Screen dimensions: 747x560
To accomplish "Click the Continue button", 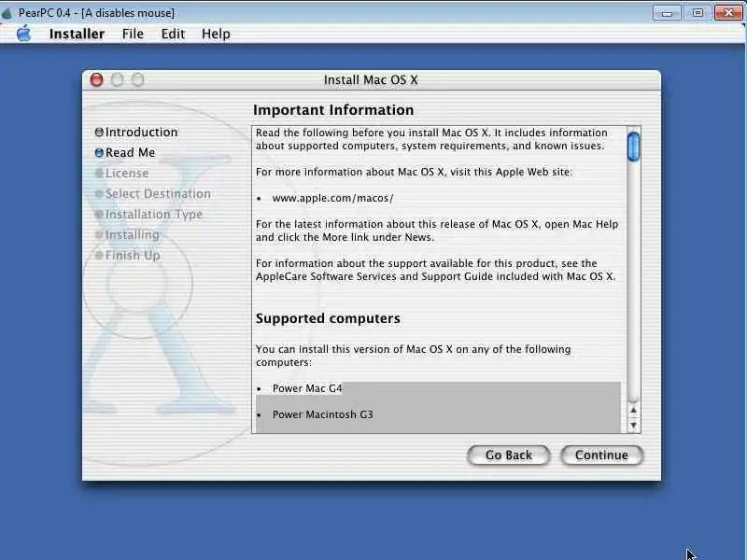I will click(x=601, y=455).
